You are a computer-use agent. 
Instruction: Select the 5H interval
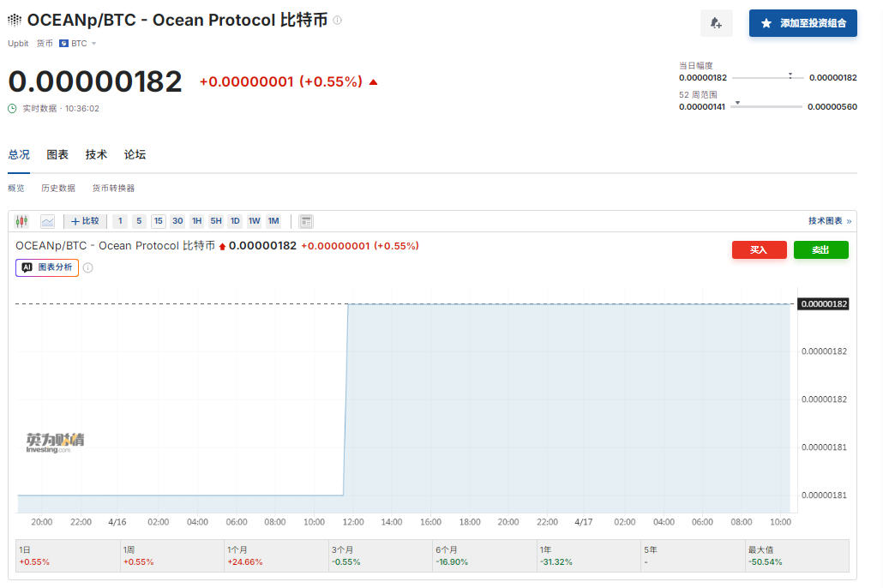point(216,221)
